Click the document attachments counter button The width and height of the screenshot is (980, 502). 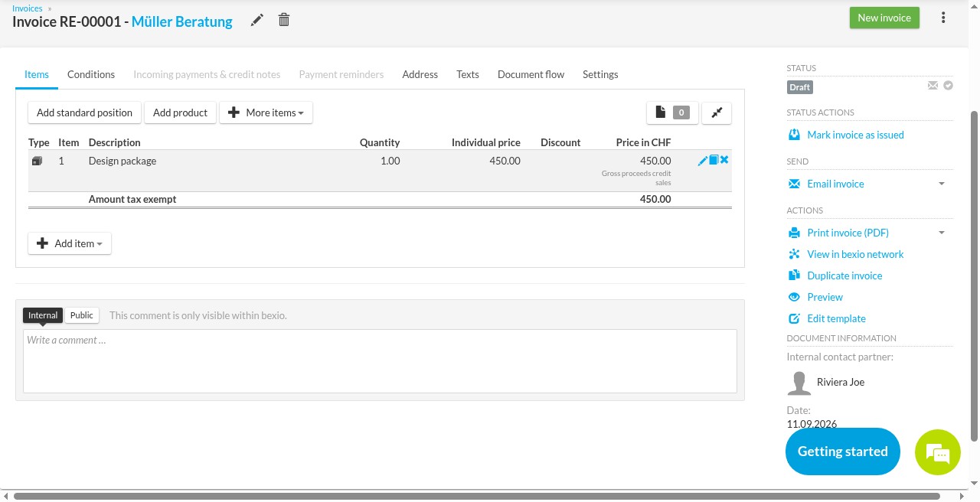click(x=672, y=112)
